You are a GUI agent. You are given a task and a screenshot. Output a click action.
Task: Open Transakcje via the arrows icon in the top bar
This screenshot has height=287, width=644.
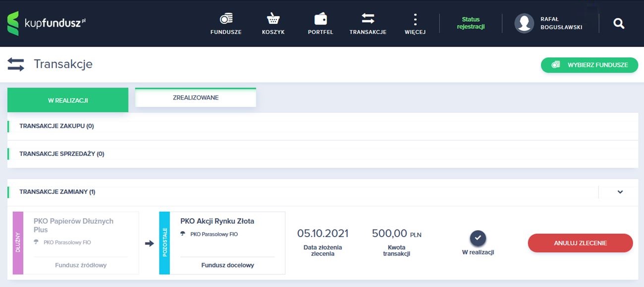tap(368, 19)
